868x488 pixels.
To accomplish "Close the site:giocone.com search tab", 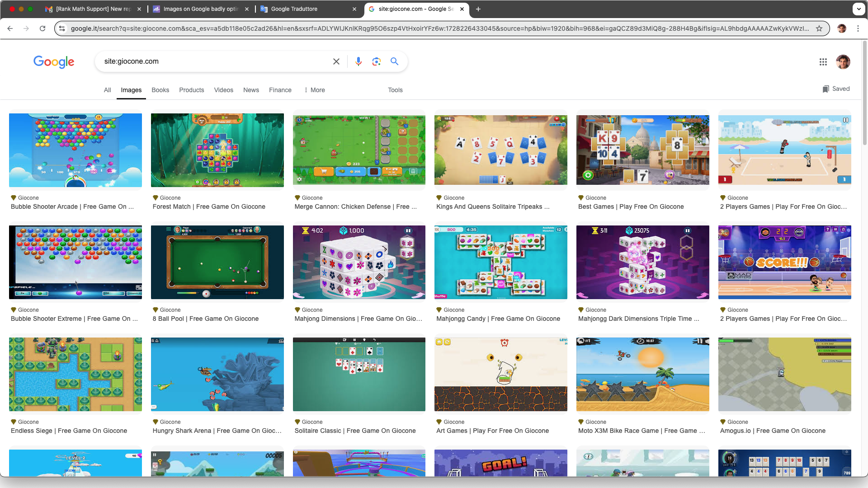I will 462,9.
